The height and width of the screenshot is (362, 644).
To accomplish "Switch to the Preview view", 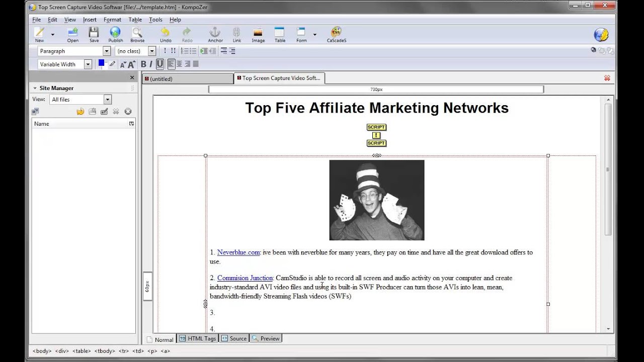I will tap(266, 339).
